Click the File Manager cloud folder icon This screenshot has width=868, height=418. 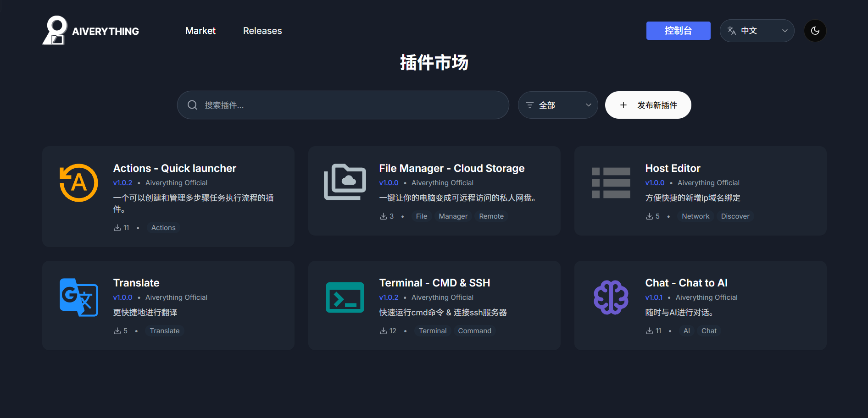pos(345,182)
